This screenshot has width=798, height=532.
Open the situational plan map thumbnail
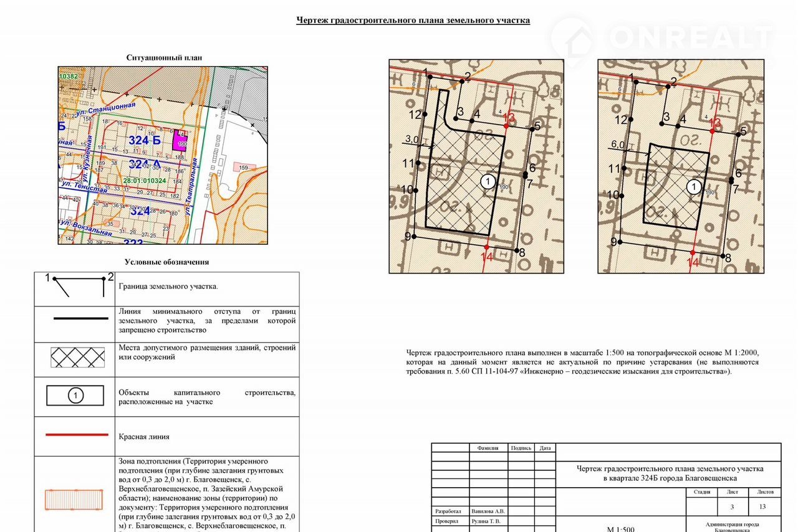[162, 155]
